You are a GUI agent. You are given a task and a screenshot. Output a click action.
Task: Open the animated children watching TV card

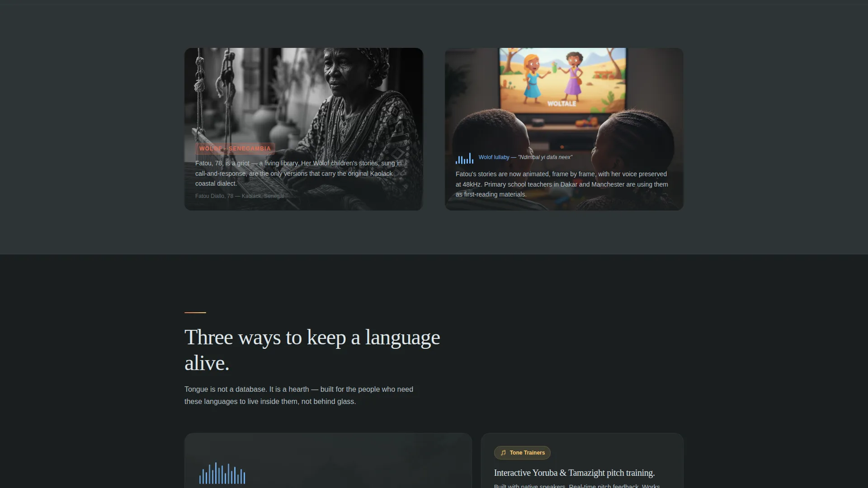point(564,129)
